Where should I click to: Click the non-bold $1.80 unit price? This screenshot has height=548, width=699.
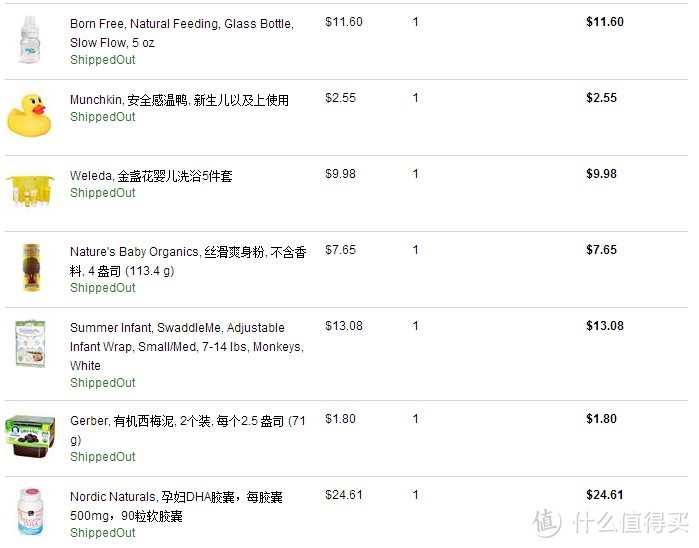340,419
